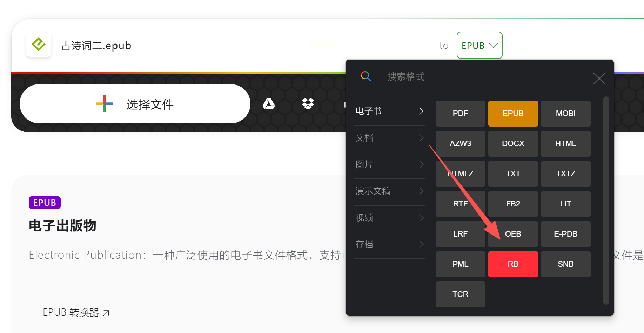Pick LIT format

[566, 204]
